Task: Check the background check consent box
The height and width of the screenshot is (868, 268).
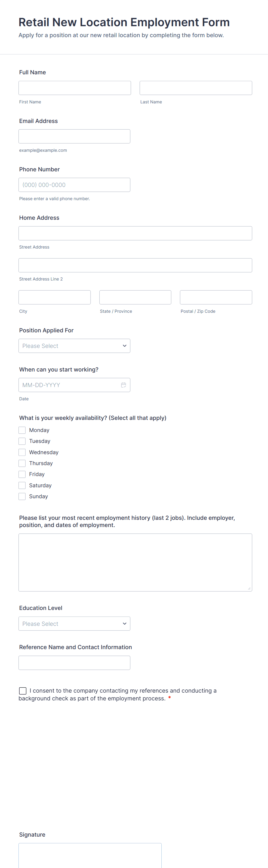Action: click(23, 691)
